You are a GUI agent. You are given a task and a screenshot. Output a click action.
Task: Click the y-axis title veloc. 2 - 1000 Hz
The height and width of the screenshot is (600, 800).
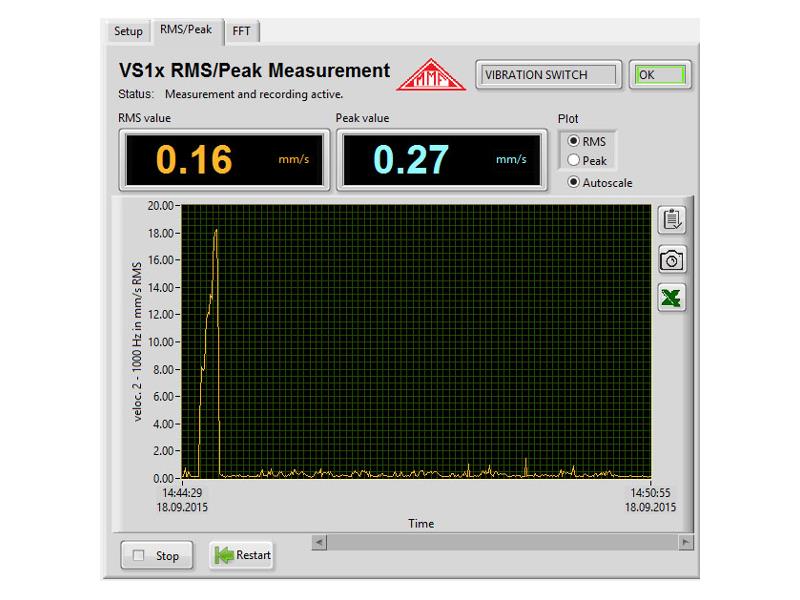coord(137,341)
